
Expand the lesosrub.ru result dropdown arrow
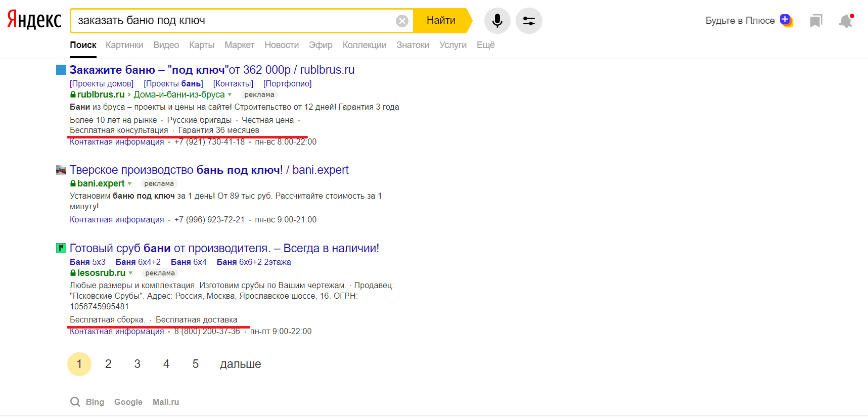[131, 273]
